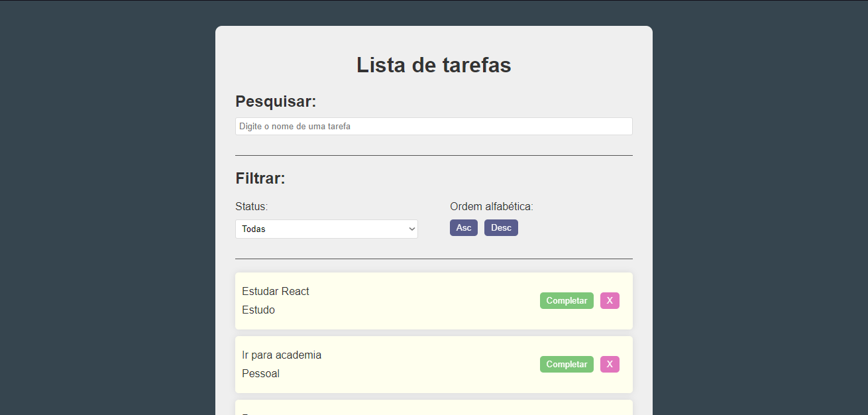The image size is (868, 415).
Task: Focus the task name search field
Action: click(x=434, y=127)
